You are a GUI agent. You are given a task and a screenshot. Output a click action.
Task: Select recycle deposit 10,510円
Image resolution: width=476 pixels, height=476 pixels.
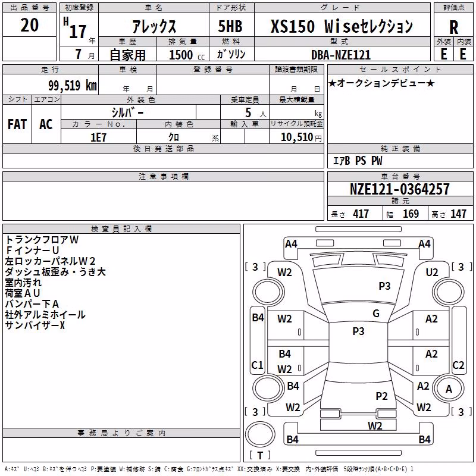point(301,137)
